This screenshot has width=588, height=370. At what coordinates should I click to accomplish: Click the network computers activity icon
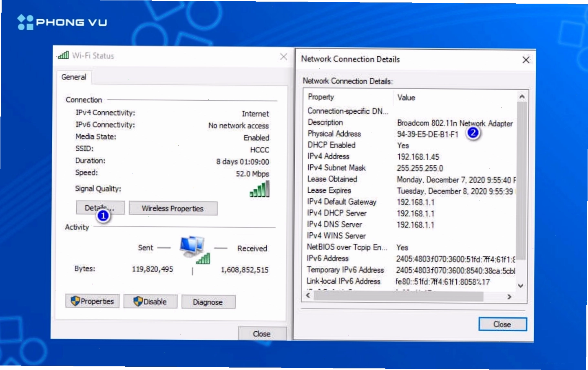[x=195, y=250]
